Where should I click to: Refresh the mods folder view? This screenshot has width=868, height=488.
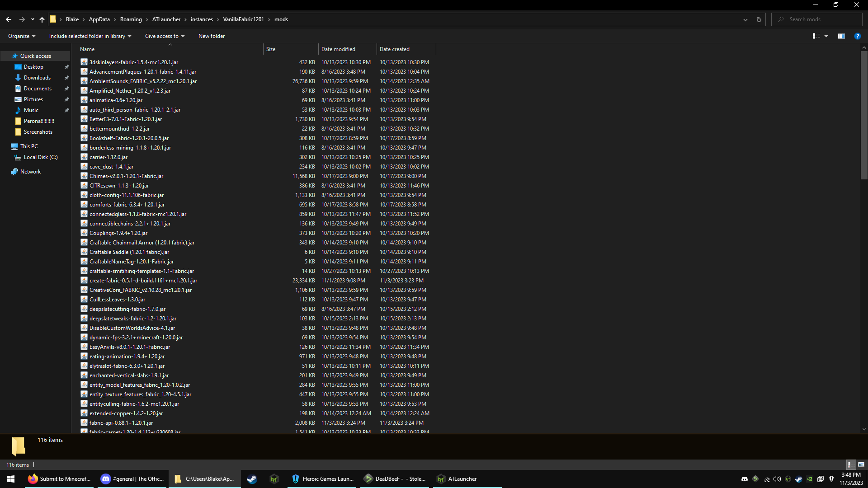(759, 19)
